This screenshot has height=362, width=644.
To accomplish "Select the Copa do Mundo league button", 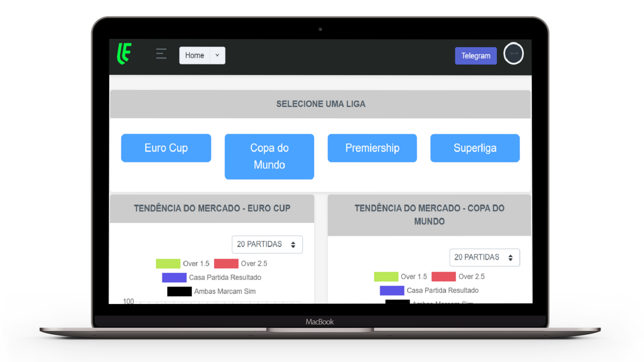I will point(269,156).
